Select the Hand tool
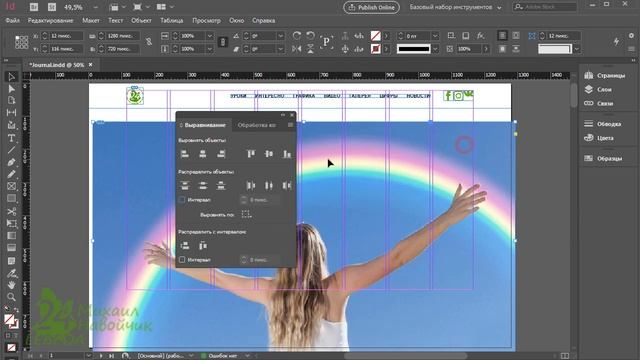Viewport: 640px width, 360px height. [x=11, y=285]
